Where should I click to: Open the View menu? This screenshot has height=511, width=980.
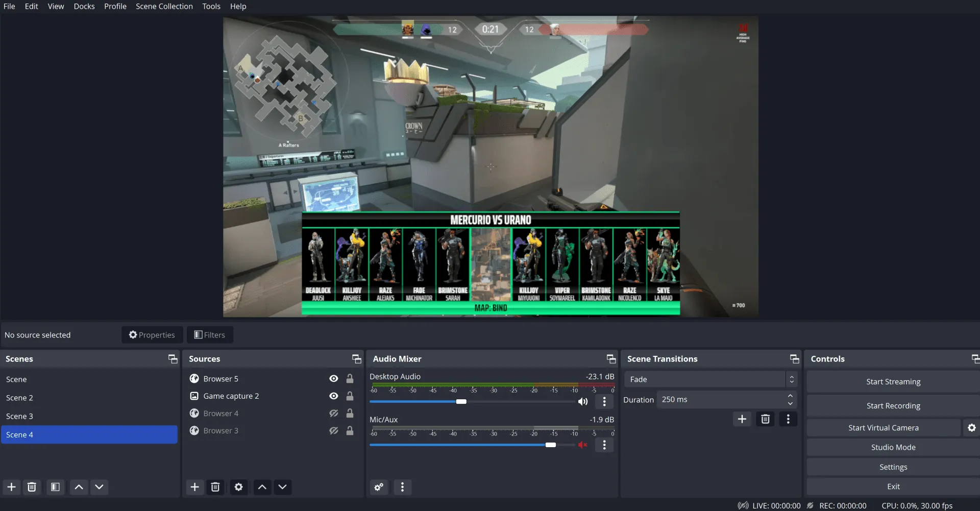point(56,6)
